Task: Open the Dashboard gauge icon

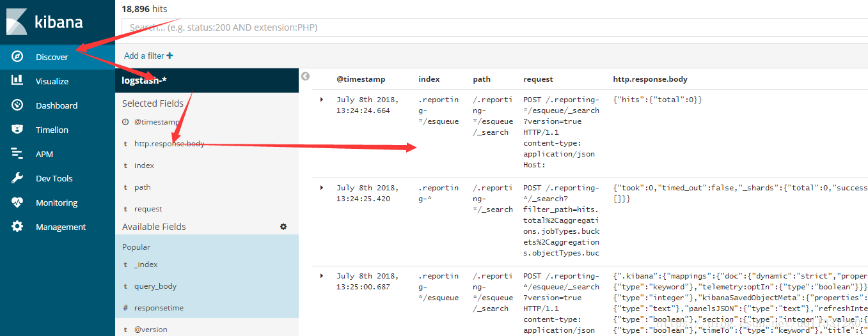Action: (17, 105)
